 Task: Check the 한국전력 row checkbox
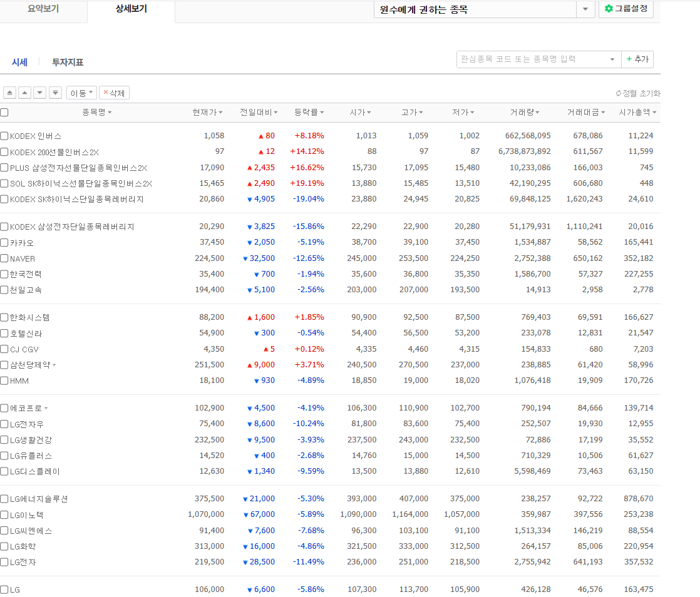click(4, 274)
